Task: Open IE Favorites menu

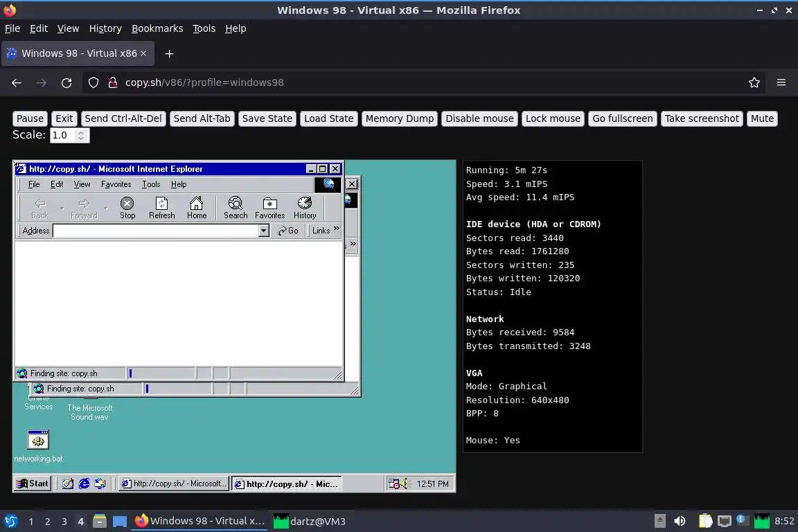Action: [116, 184]
